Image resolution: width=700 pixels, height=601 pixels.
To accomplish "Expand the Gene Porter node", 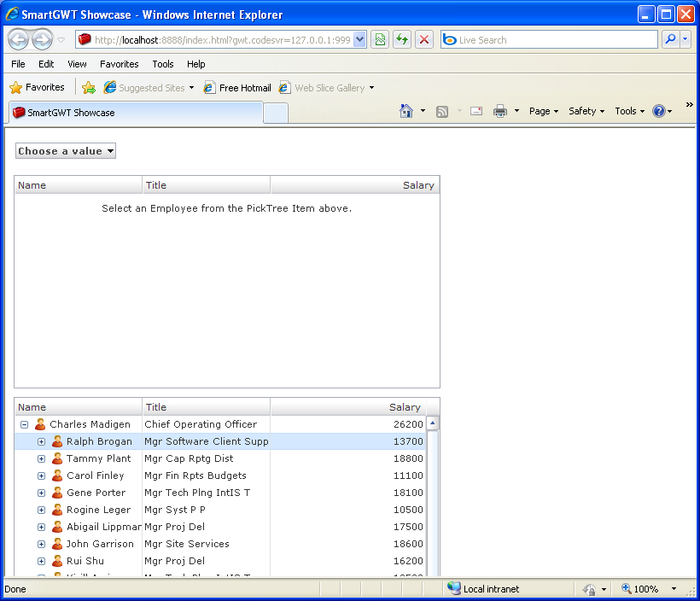I will point(42,493).
